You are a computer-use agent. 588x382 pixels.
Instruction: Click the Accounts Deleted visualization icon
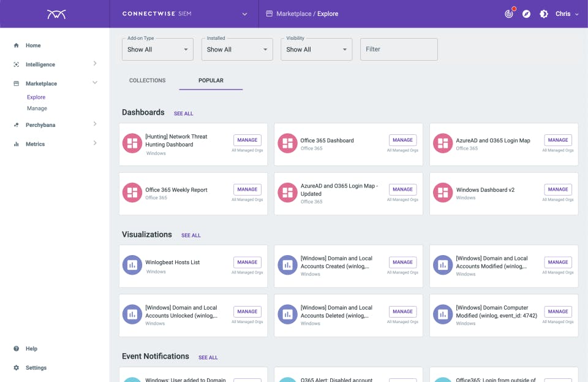[288, 315]
